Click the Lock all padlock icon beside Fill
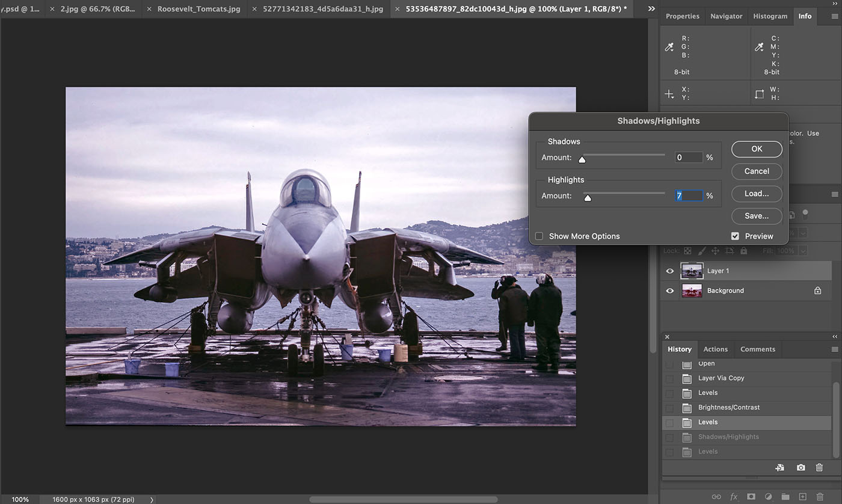 click(743, 251)
